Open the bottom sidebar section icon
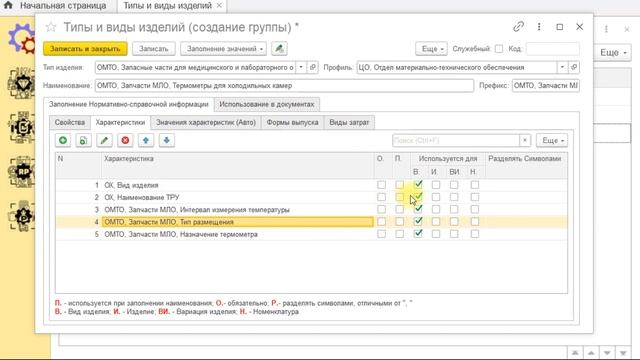Viewport: 640px width, 360px height. [22, 216]
